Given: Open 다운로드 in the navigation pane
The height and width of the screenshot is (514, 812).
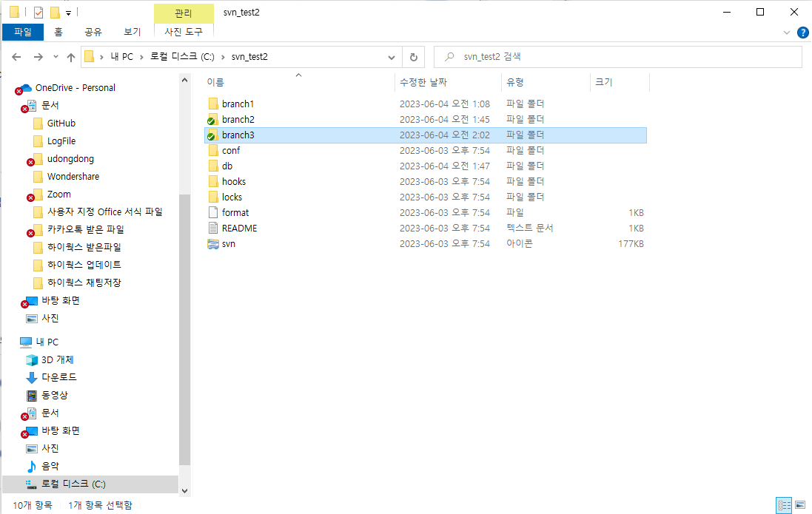Looking at the screenshot, I should [59, 377].
